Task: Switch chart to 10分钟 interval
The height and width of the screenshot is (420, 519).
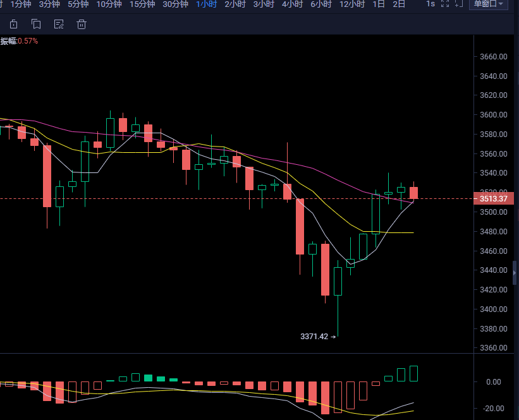Action: coord(109,4)
